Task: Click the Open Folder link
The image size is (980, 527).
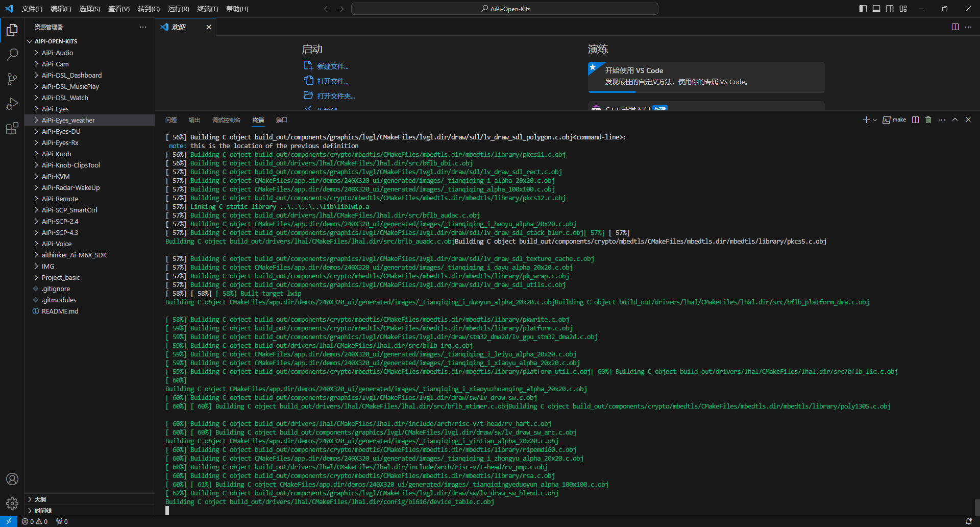Action: (329, 96)
